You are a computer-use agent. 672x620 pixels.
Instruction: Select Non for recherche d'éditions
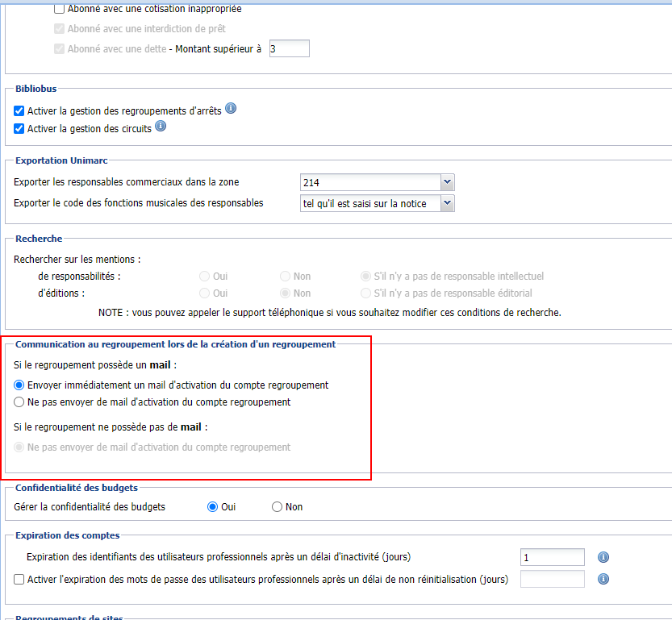tap(286, 293)
